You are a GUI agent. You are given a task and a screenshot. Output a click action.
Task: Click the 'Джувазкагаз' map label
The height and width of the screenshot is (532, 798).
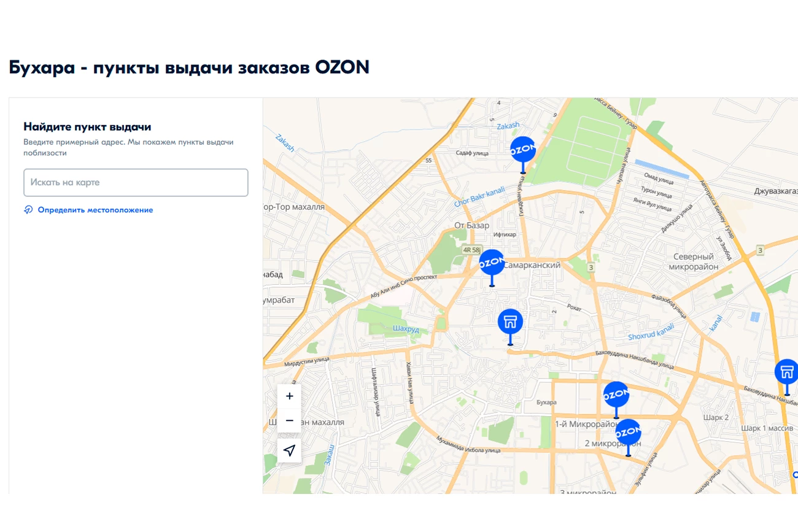click(776, 191)
